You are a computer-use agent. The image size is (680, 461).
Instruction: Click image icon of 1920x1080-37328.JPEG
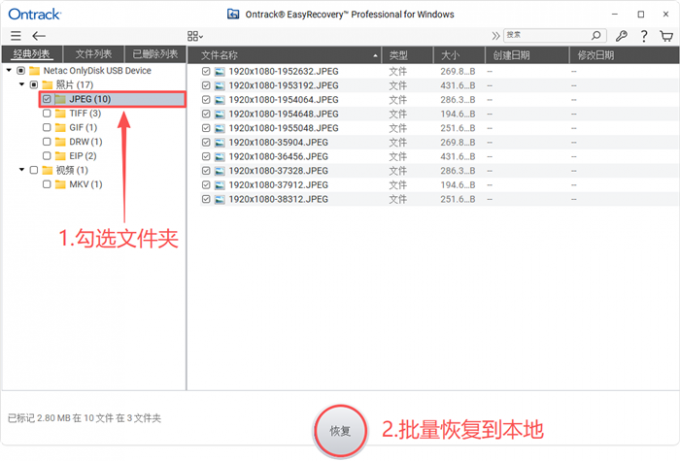(220, 171)
